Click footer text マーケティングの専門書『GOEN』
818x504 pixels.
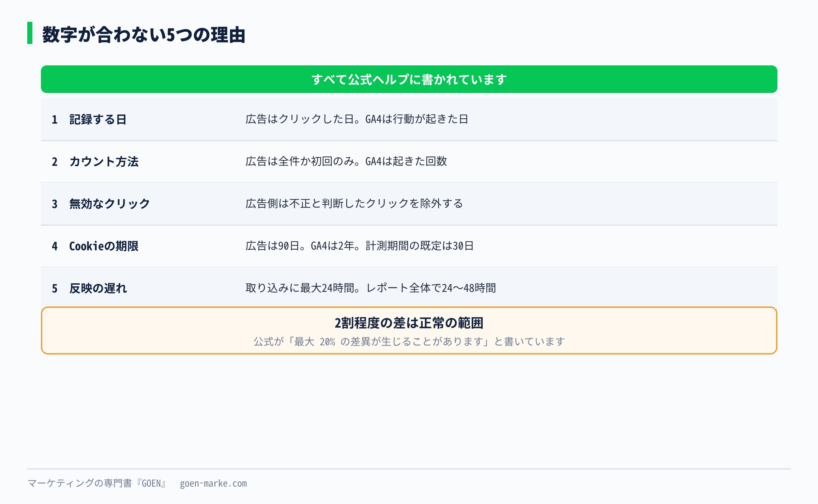(97, 484)
